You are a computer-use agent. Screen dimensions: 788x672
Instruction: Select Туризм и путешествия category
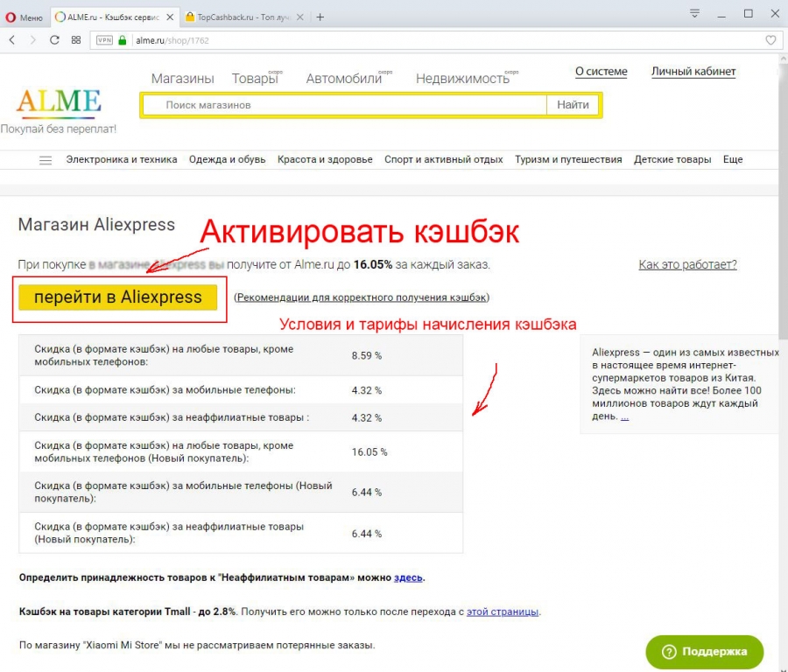coord(568,160)
